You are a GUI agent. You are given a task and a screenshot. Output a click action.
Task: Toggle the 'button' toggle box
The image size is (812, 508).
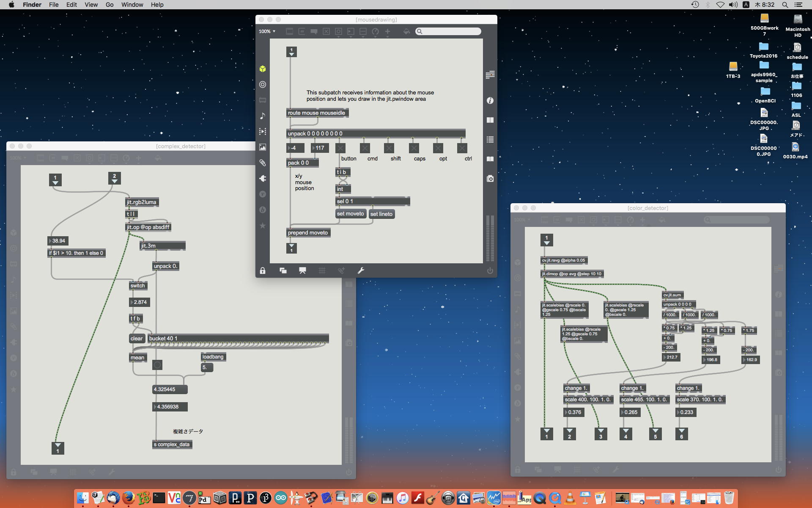tap(340, 148)
